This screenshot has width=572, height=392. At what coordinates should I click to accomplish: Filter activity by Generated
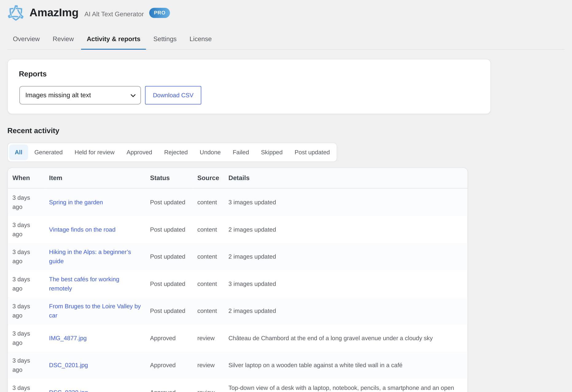tap(49, 152)
